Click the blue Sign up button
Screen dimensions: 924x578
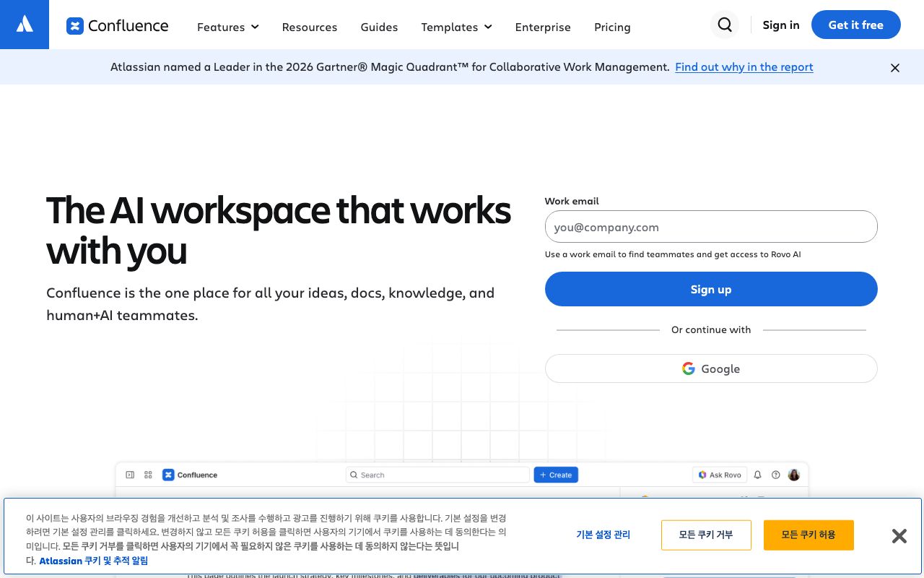click(x=711, y=289)
